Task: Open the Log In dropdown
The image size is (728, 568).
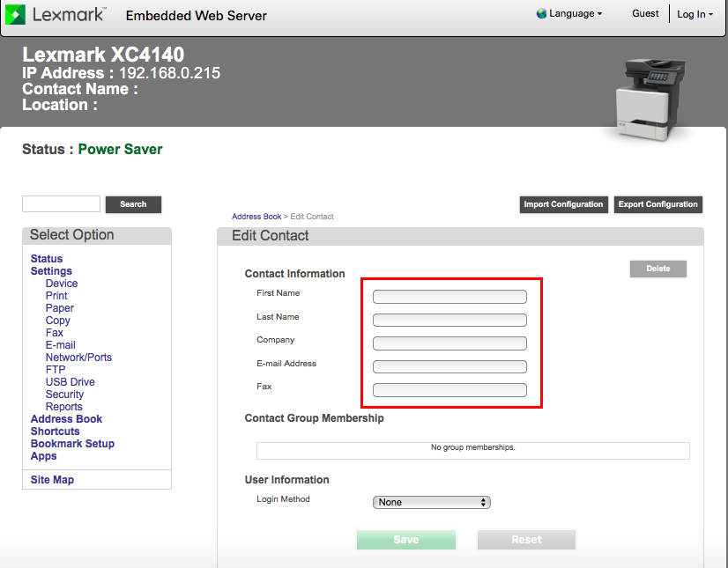Action: 695,14
